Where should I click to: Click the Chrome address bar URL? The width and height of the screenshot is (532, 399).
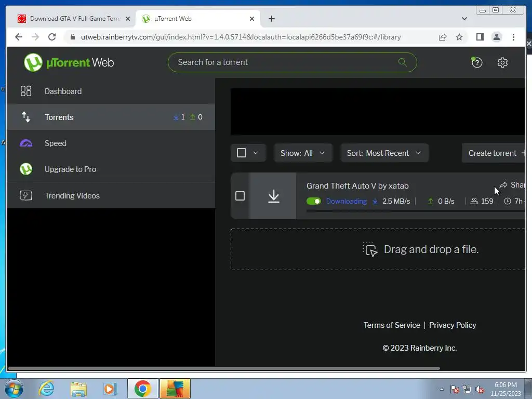(x=241, y=37)
